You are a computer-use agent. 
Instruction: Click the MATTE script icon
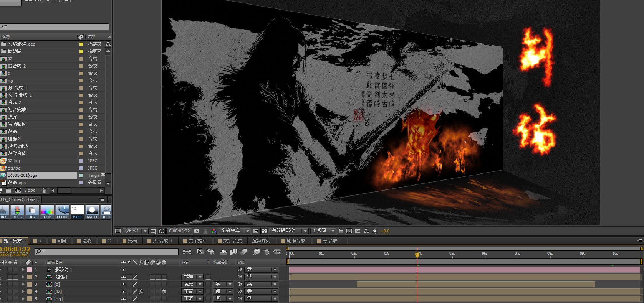(x=92, y=212)
